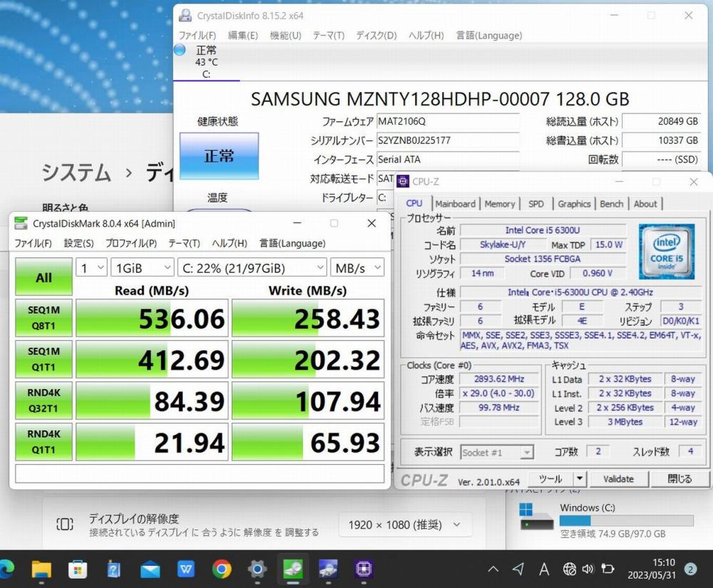The width and height of the screenshot is (713, 588).
Task: Start the RND4K Q1T1 benchmark
Action: pos(43,442)
